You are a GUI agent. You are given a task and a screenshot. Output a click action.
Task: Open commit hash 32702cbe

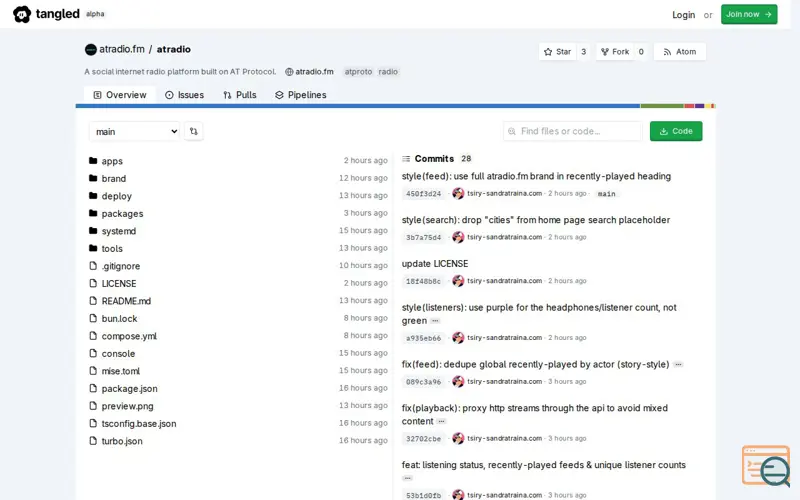423,438
